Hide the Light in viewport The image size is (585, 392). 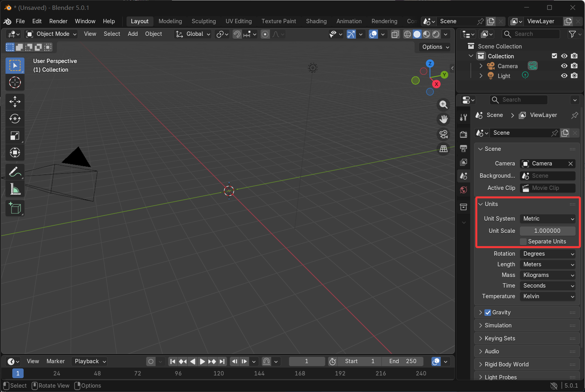(x=564, y=76)
